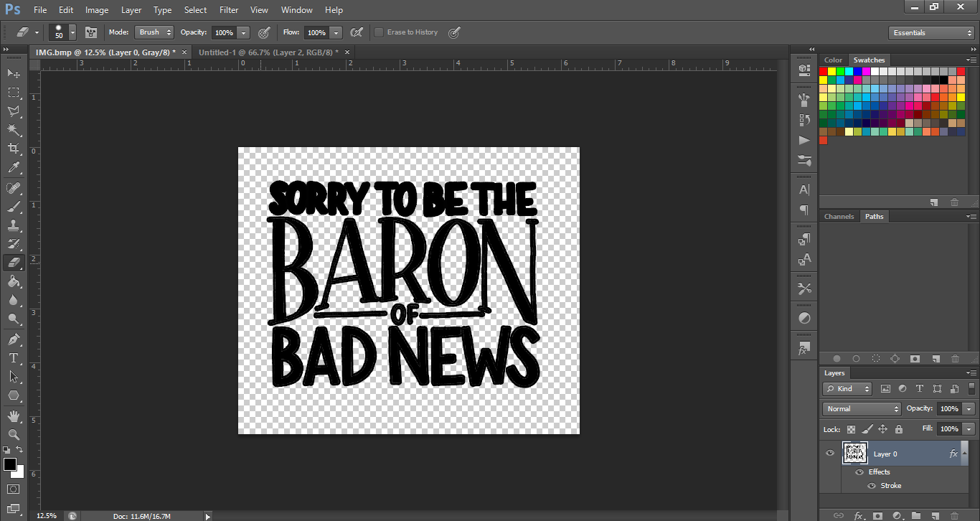Select the Move tool
980x521 pixels.
pyautogui.click(x=14, y=73)
